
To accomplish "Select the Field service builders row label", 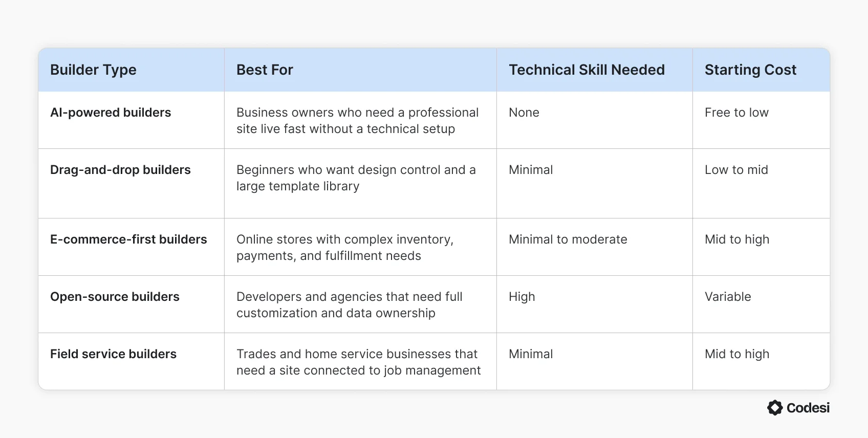I will [113, 354].
